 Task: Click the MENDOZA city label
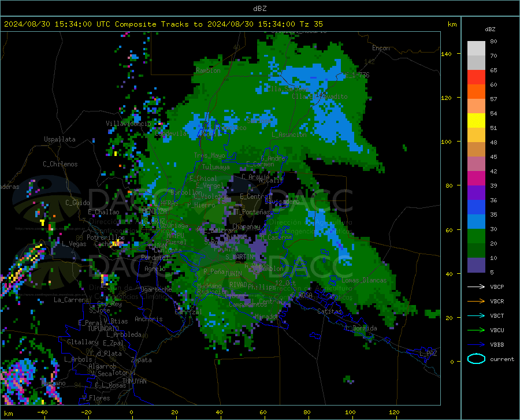pyautogui.click(x=154, y=211)
